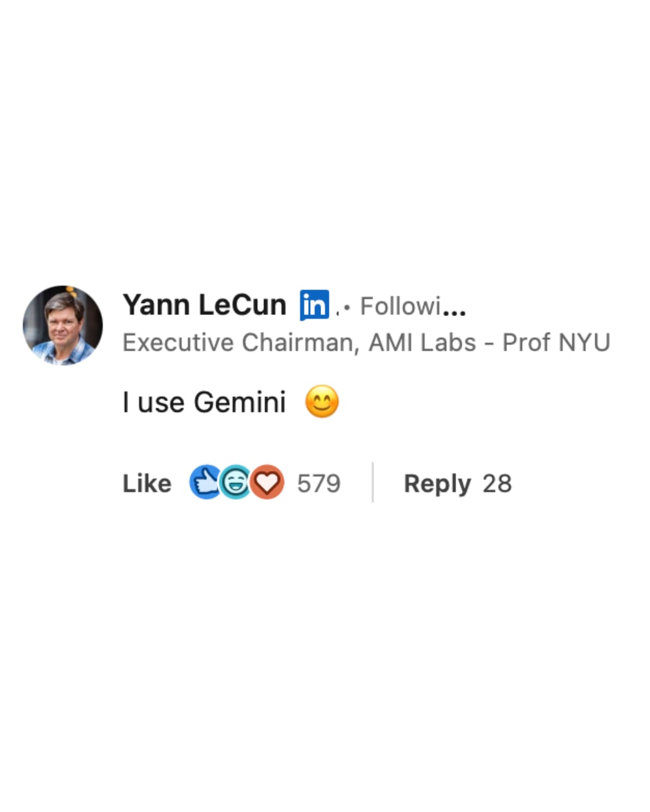Select the thumbs-up Like reaction icon
Viewport: 650px width, 812px height.
point(206,482)
